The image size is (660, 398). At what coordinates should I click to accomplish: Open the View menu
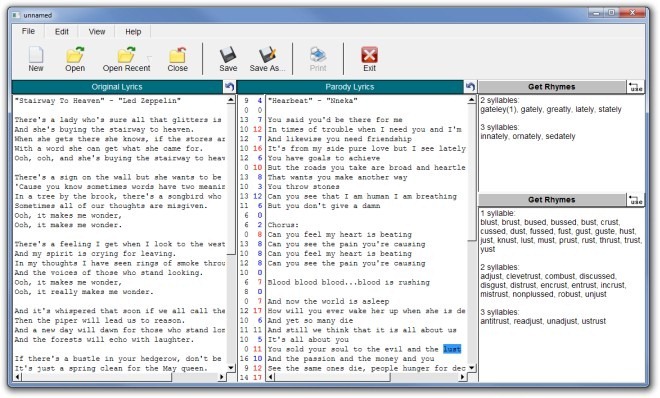97,32
